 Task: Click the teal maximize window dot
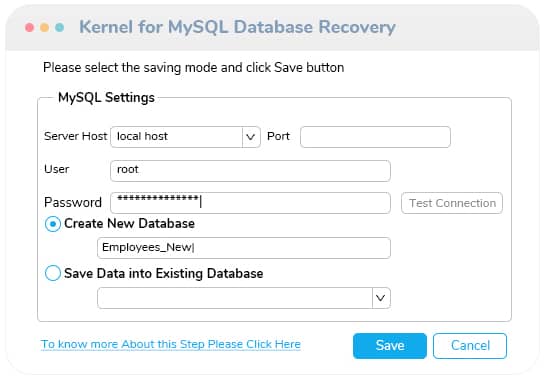pos(59,27)
